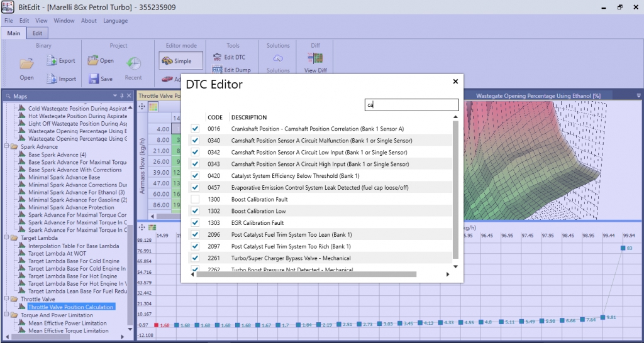Image resolution: width=644 pixels, height=343 pixels.
Task: Select Simple editor mode
Action: click(x=181, y=61)
